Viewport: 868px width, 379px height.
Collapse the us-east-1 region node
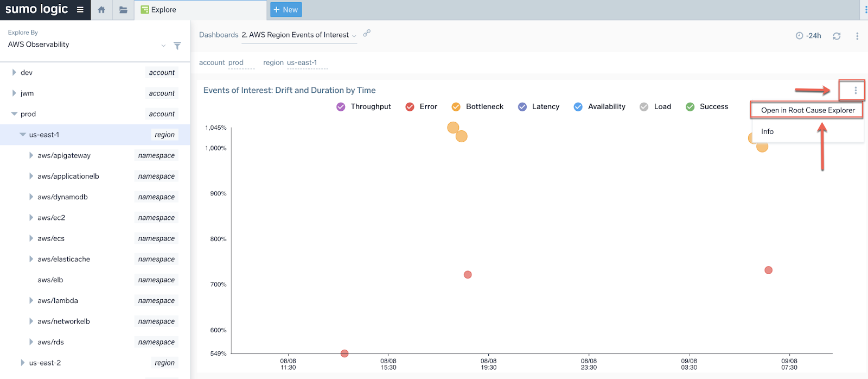23,135
